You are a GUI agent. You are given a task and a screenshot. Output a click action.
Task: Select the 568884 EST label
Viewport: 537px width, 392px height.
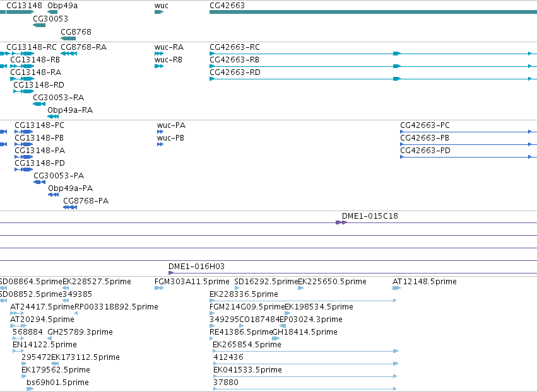point(27,332)
